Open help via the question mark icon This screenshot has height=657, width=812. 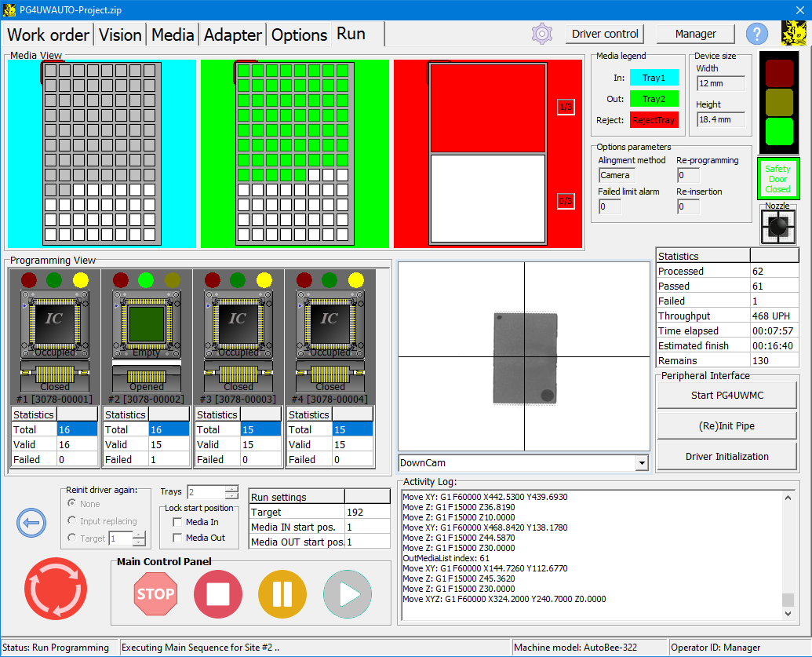(756, 34)
